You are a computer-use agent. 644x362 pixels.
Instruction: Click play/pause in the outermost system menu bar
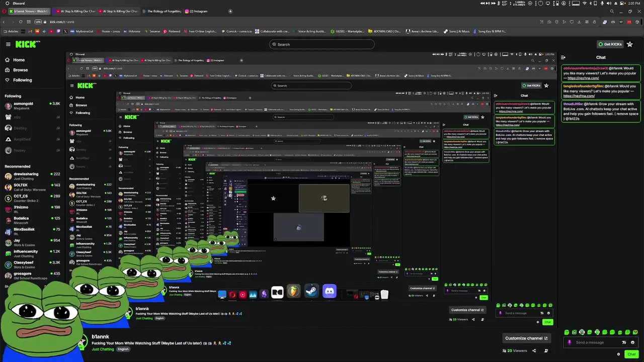pos(488,4)
